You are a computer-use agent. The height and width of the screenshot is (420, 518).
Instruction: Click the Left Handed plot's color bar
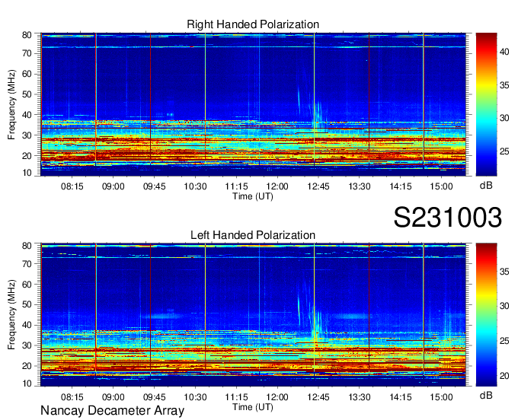(x=486, y=315)
